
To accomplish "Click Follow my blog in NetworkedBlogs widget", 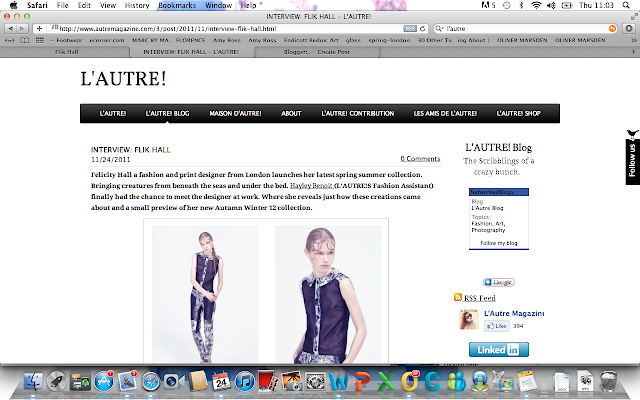I will 498,243.
